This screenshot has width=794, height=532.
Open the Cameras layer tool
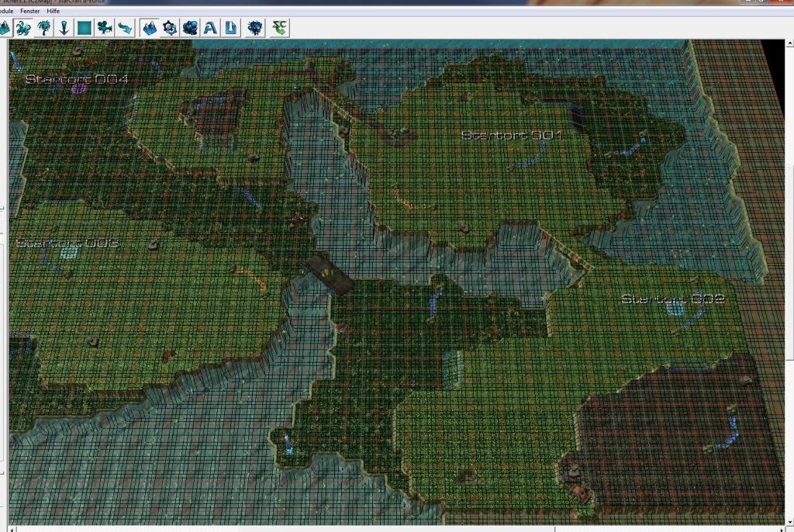pyautogui.click(x=105, y=29)
